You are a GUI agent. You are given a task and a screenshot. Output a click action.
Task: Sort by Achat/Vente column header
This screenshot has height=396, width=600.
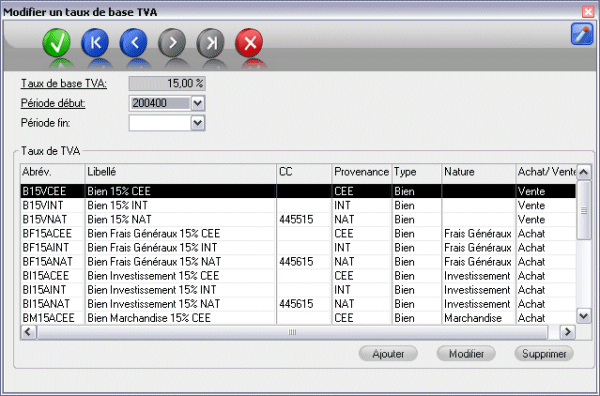546,172
